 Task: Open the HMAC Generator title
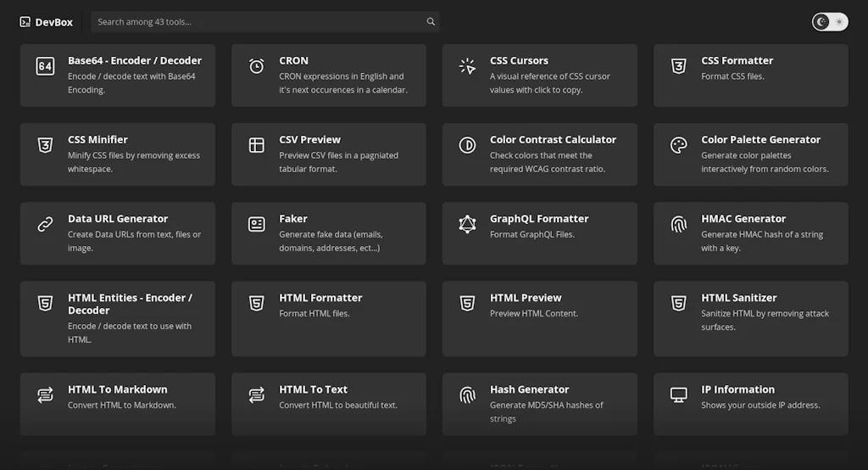point(743,218)
